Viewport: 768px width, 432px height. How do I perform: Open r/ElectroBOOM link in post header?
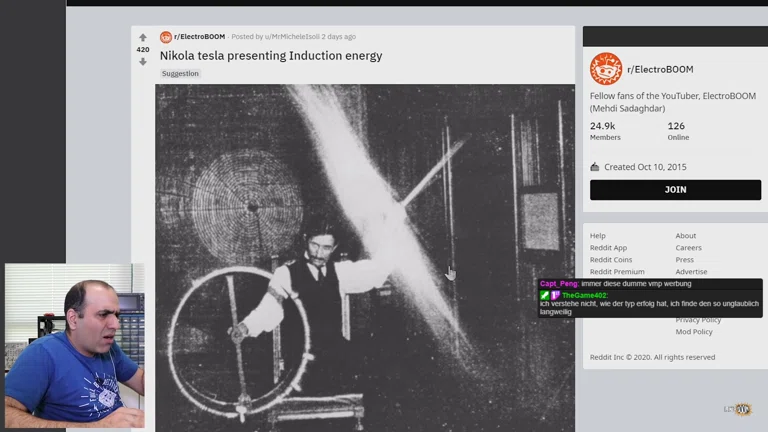pos(200,37)
